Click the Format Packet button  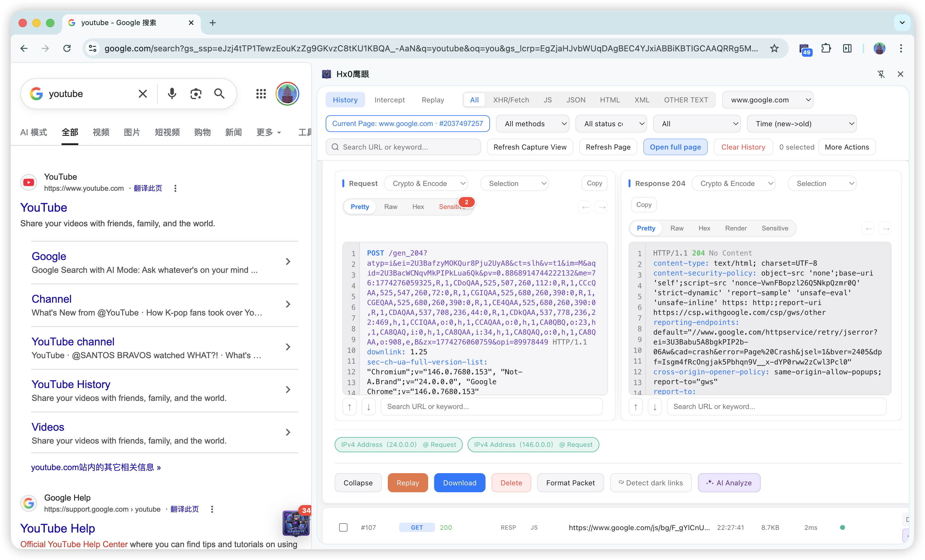pyautogui.click(x=570, y=483)
